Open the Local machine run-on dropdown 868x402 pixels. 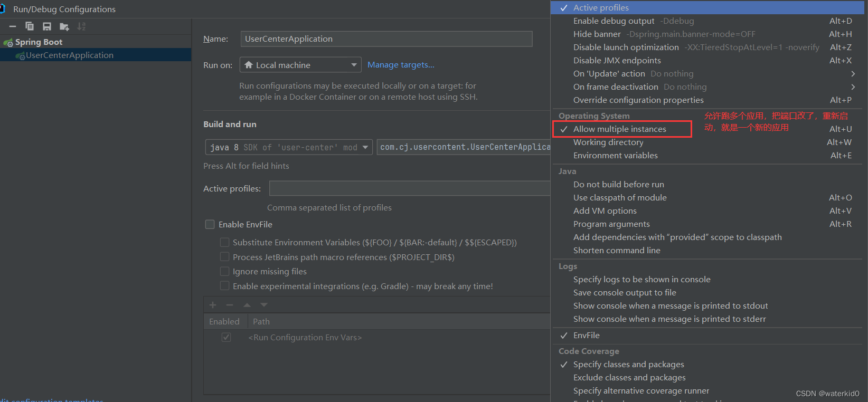(x=300, y=65)
